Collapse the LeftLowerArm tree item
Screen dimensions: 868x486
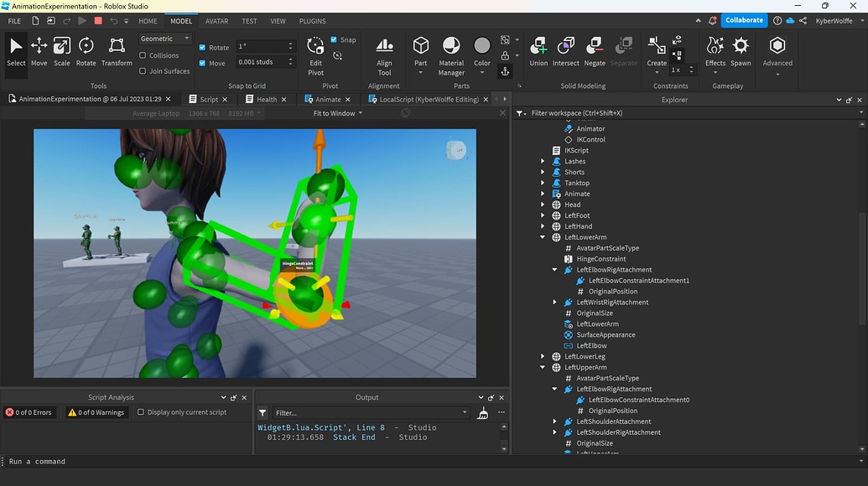click(542, 237)
